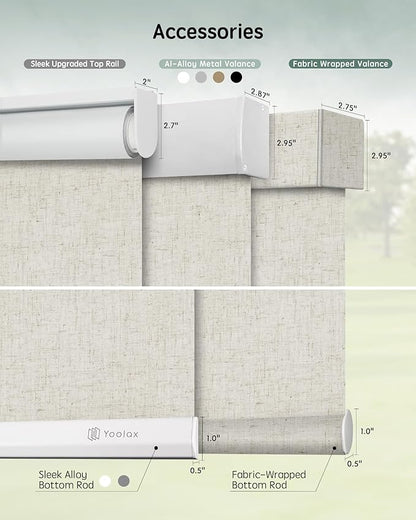Click the fabric wrapped valance box

pyautogui.click(x=316, y=150)
